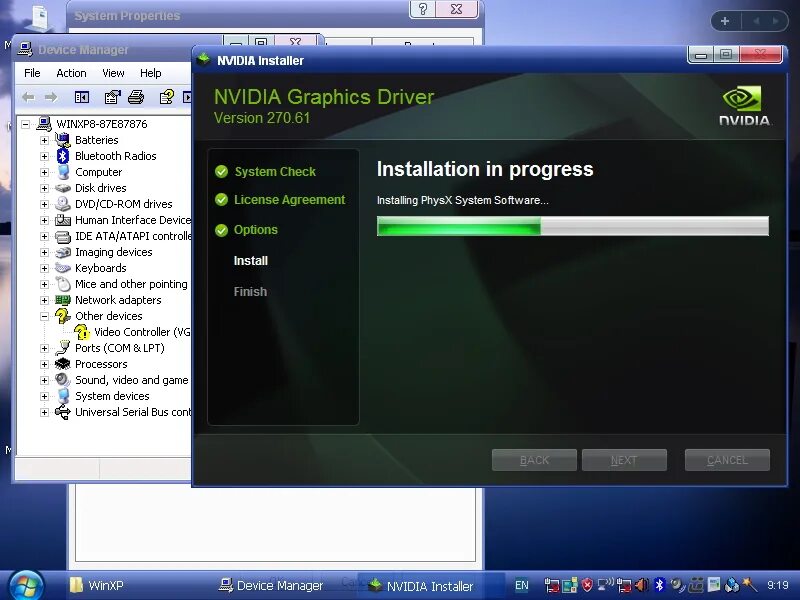
Task: Click the System Properties help question-mark button
Action: [423, 9]
